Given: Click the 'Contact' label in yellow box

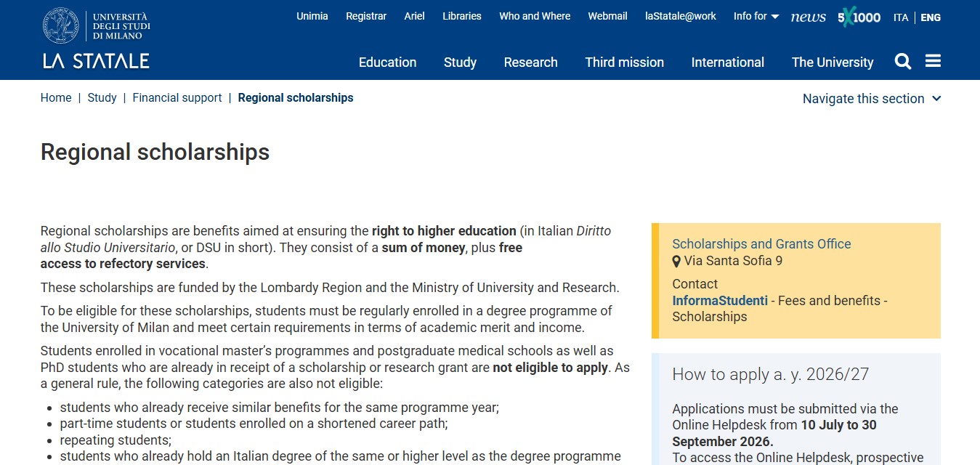Looking at the screenshot, I should (x=694, y=284).
